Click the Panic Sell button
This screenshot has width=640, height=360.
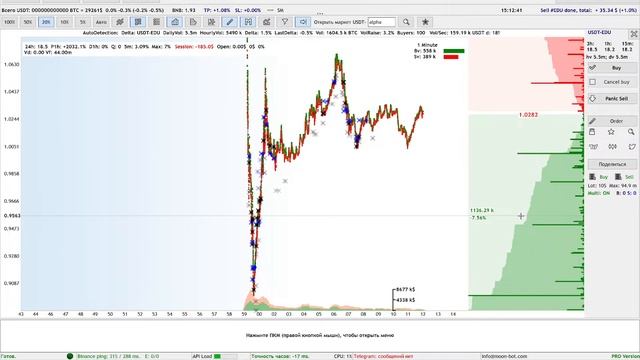pyautogui.click(x=612, y=99)
